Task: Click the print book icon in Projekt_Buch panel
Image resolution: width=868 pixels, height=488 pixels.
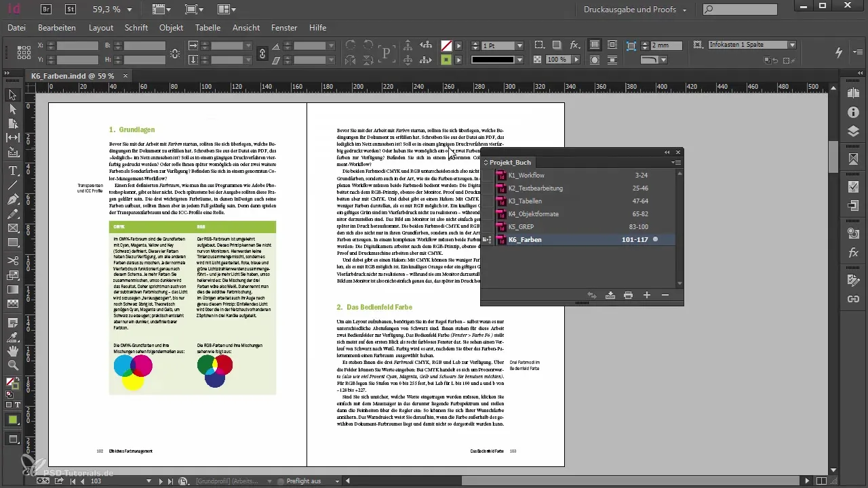Action: (628, 295)
